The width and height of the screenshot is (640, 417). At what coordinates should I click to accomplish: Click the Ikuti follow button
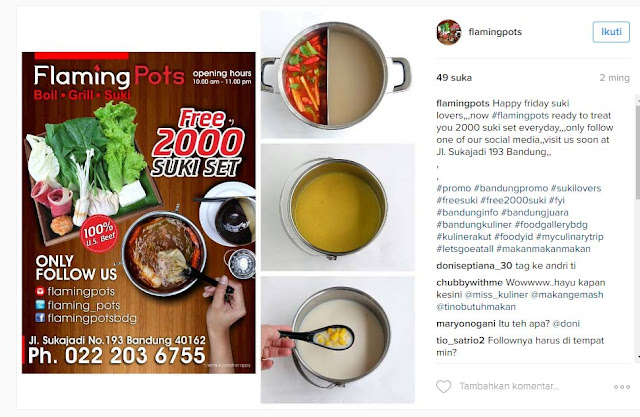[x=611, y=32]
